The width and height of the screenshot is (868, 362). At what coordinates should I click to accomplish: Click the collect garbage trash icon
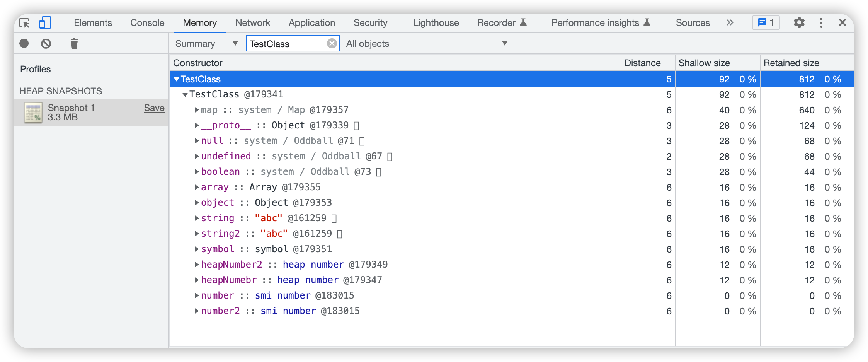(x=74, y=43)
